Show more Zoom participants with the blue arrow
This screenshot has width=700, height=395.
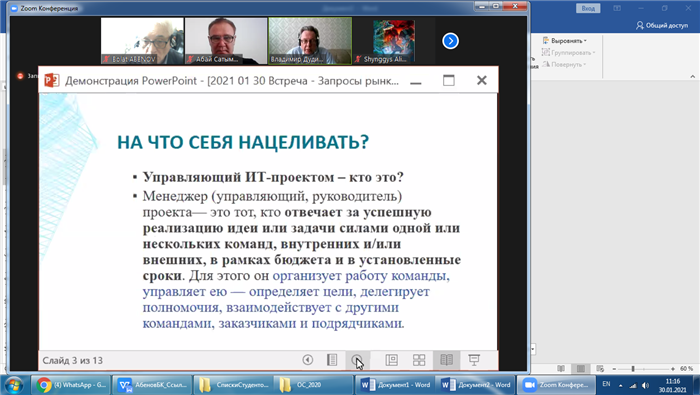pos(450,41)
